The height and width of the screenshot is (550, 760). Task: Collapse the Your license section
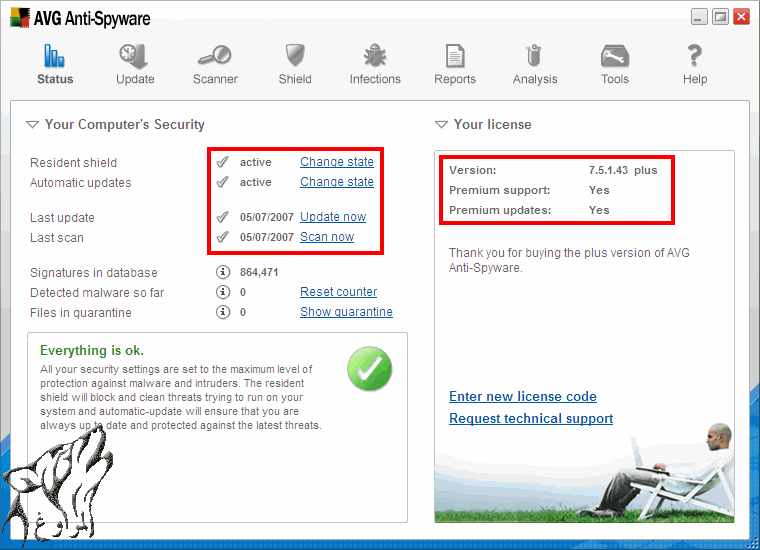pos(441,125)
